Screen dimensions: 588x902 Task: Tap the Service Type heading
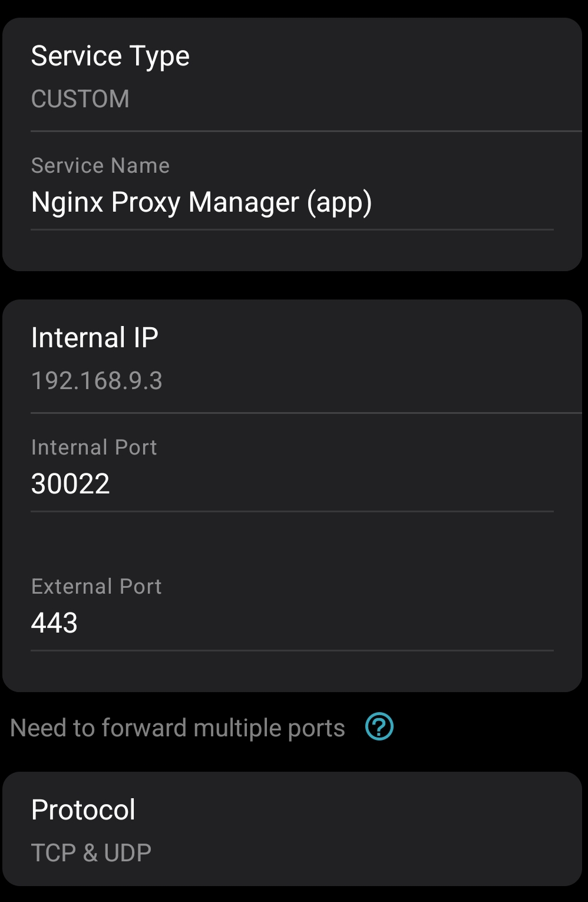(110, 57)
